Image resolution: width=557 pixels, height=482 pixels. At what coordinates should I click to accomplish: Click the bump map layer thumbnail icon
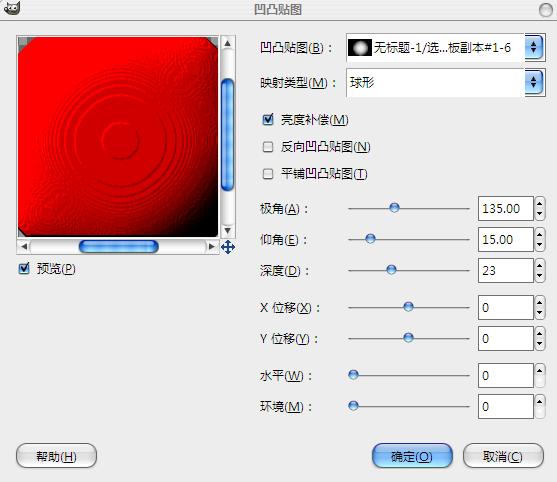[x=359, y=48]
